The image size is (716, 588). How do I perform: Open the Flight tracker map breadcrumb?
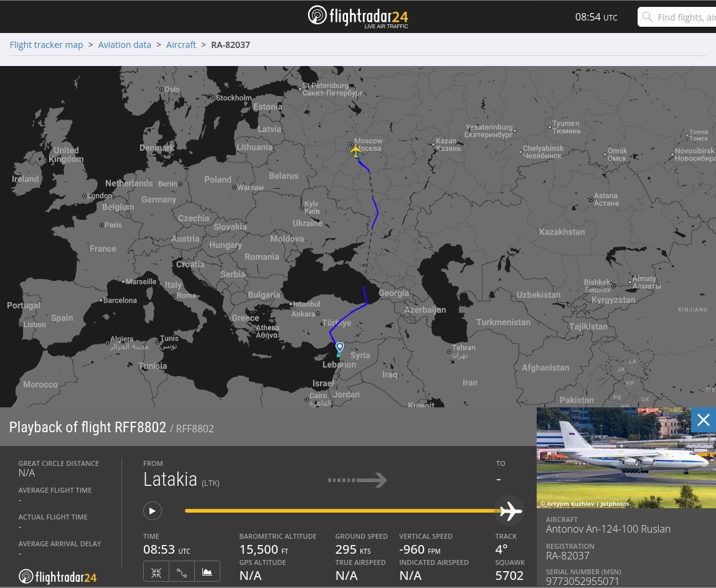pos(46,45)
